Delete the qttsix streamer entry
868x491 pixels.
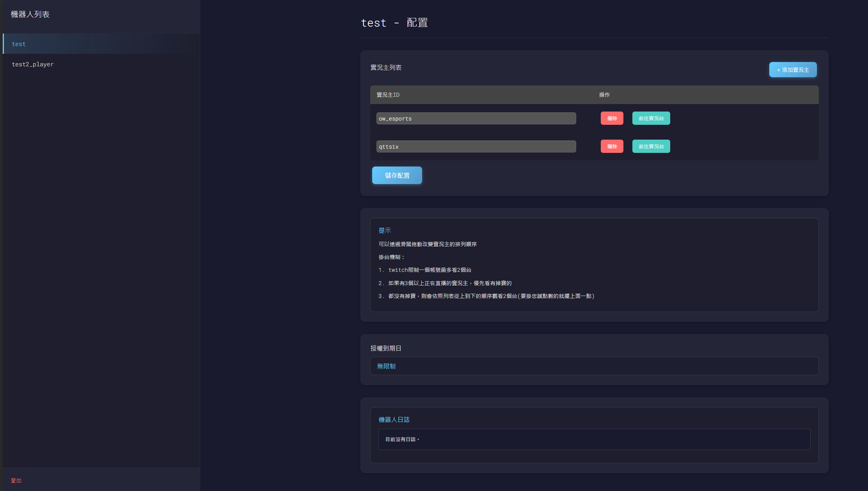click(612, 146)
